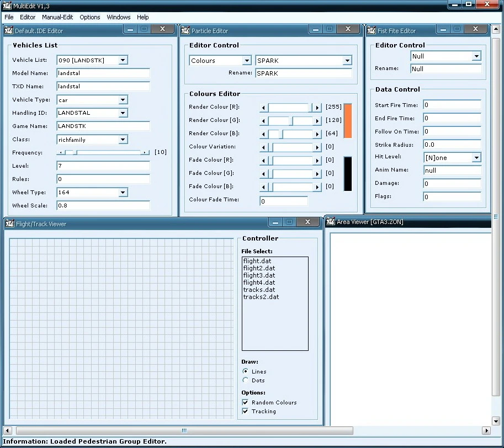Click the left arrow on Render Colour [G] slider
This screenshot has width=504, height=448.
pyautogui.click(x=264, y=120)
